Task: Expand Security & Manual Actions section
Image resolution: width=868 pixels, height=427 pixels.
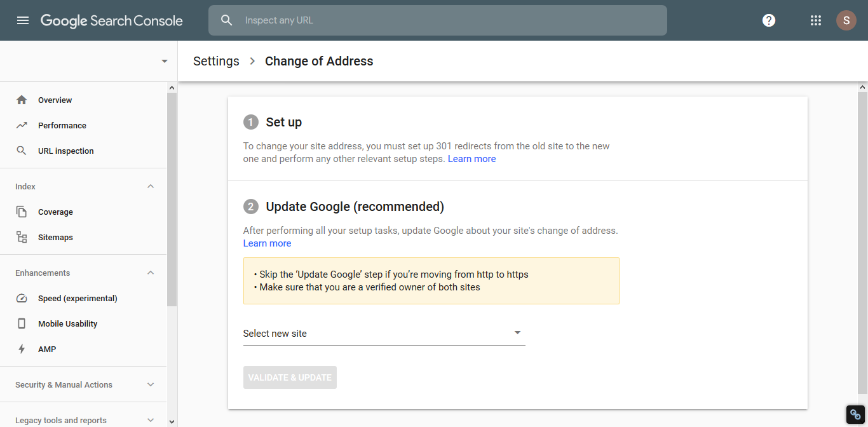Action: 151,385
